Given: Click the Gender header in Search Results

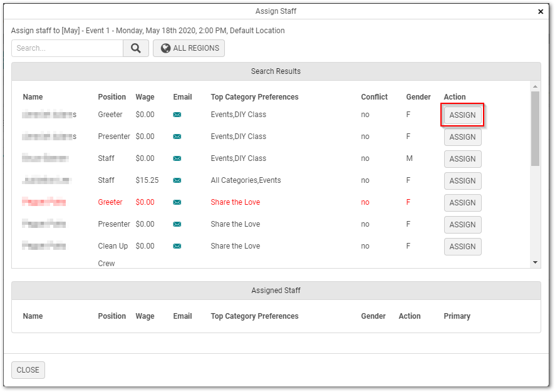Looking at the screenshot, I should (418, 97).
